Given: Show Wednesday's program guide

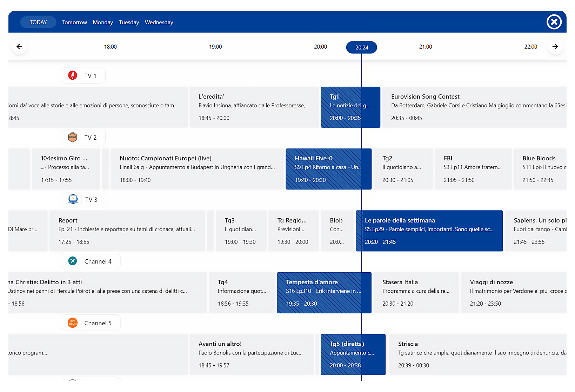Looking at the screenshot, I should pyautogui.click(x=159, y=22).
